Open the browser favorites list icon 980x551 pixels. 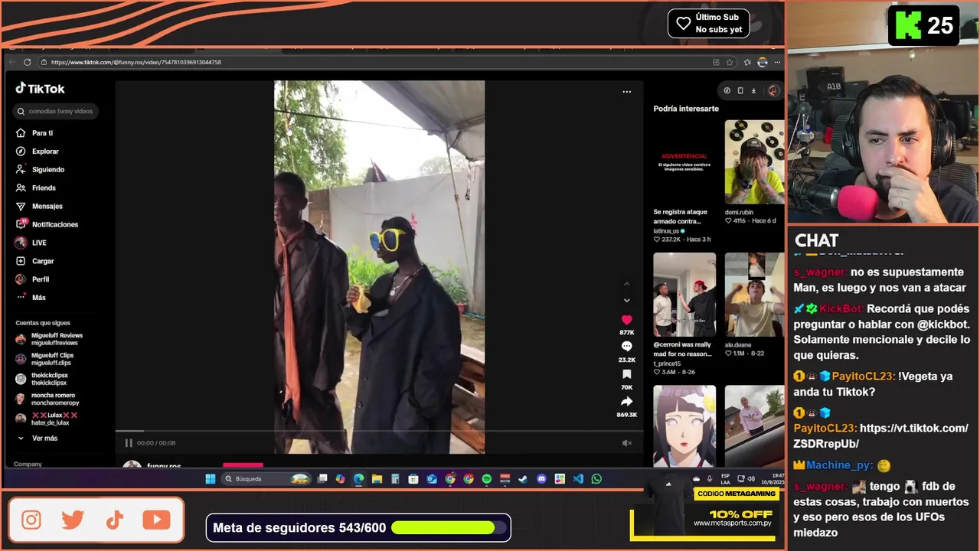coord(747,62)
